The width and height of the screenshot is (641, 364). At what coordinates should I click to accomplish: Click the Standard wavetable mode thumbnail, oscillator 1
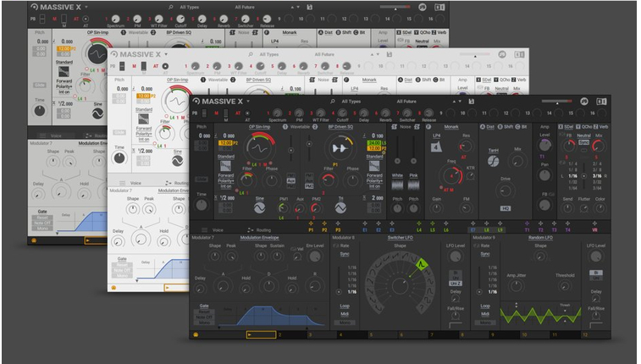(x=225, y=166)
